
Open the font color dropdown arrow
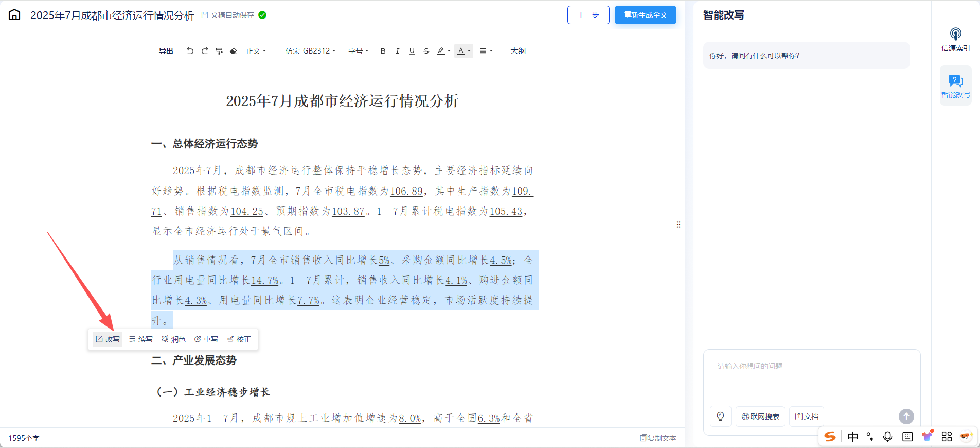469,51
